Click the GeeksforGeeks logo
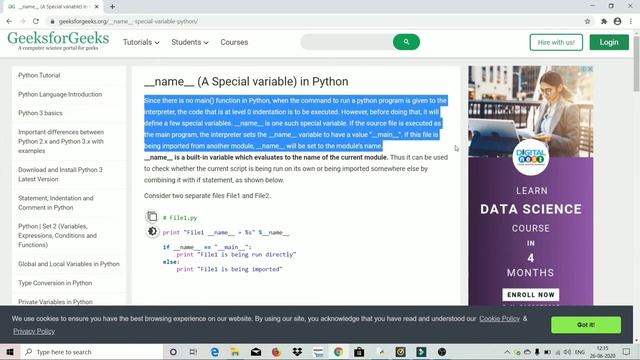This screenshot has width=640, height=360. (58, 41)
